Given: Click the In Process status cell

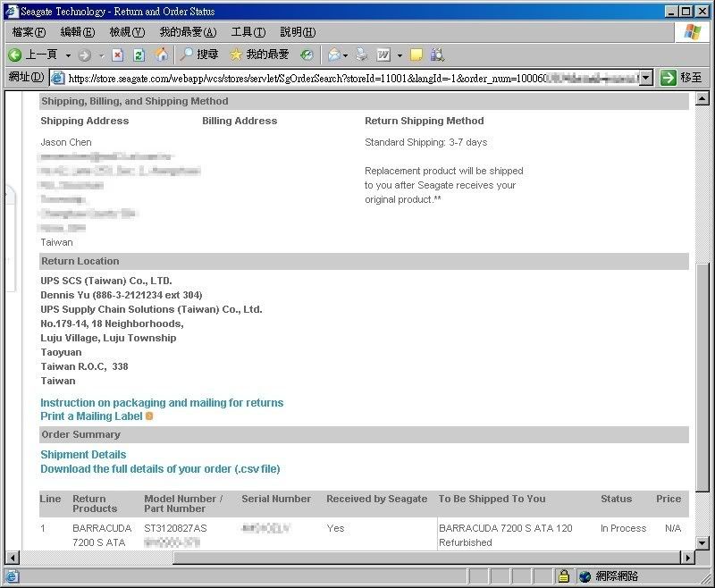Looking at the screenshot, I should (623, 528).
